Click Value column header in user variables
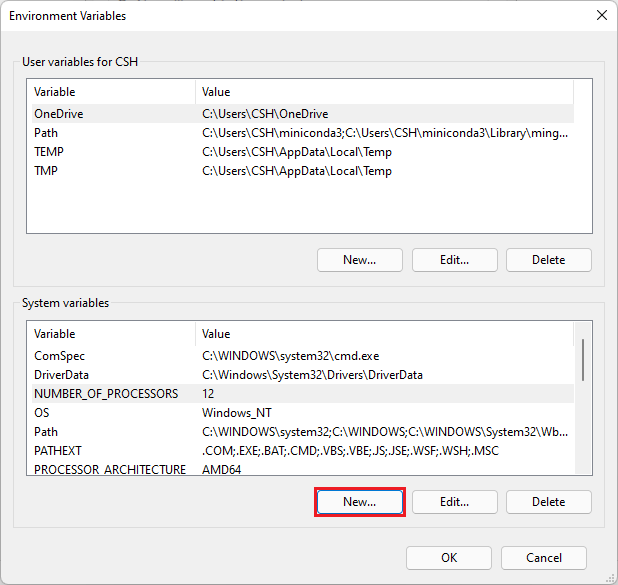Image resolution: width=618 pixels, height=585 pixels. pyautogui.click(x=384, y=92)
